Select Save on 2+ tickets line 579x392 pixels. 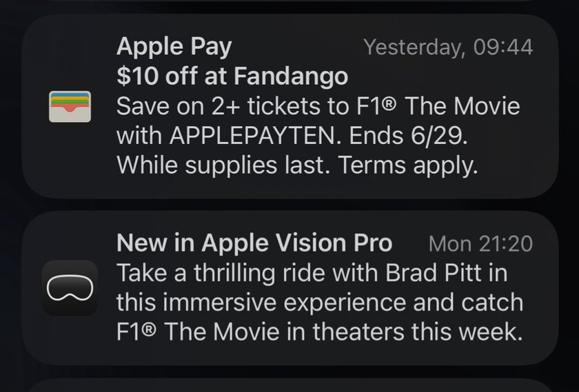click(x=318, y=106)
